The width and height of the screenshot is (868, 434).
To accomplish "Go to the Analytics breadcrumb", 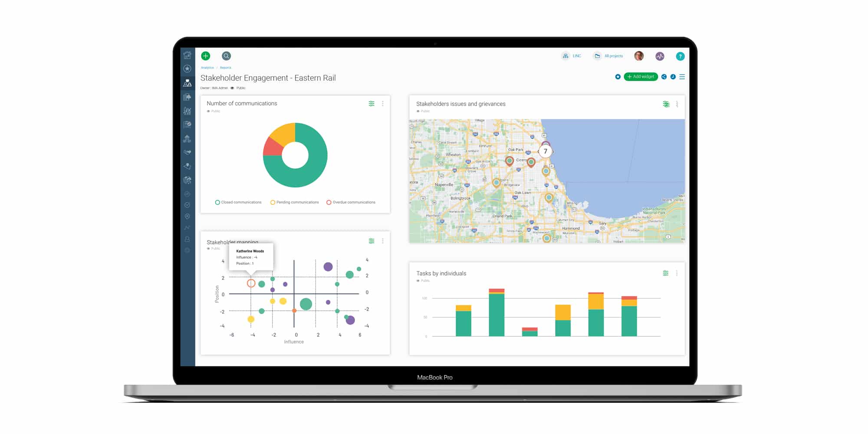I will pos(207,68).
